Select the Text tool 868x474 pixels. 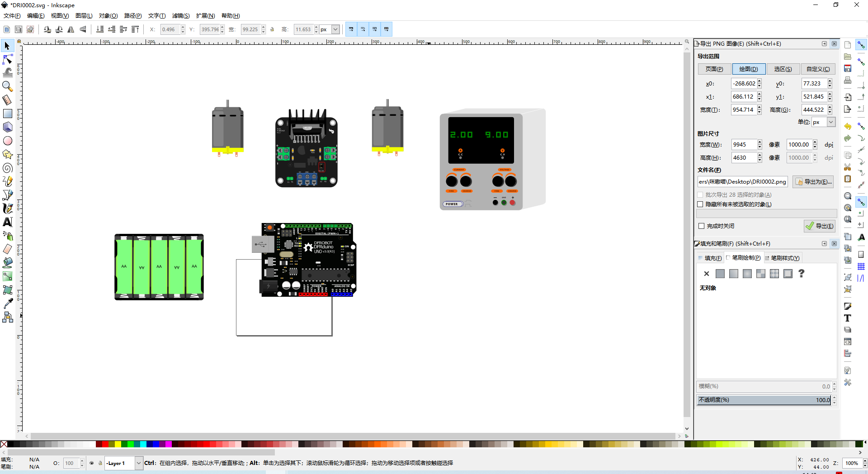coord(7,222)
